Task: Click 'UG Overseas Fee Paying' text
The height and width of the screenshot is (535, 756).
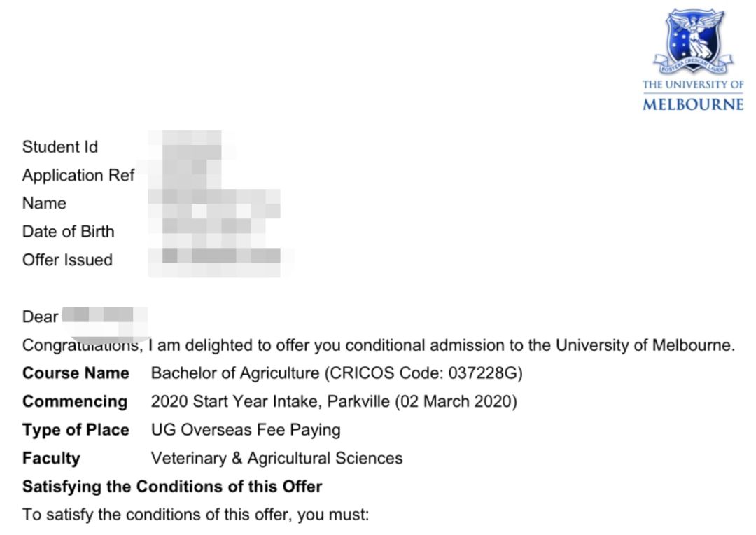Action: [x=246, y=430]
